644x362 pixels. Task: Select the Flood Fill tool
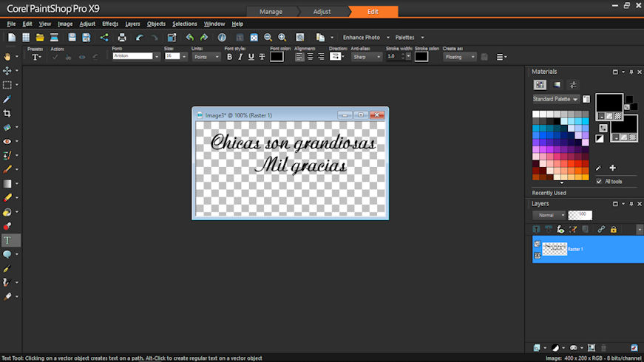[x=7, y=212]
